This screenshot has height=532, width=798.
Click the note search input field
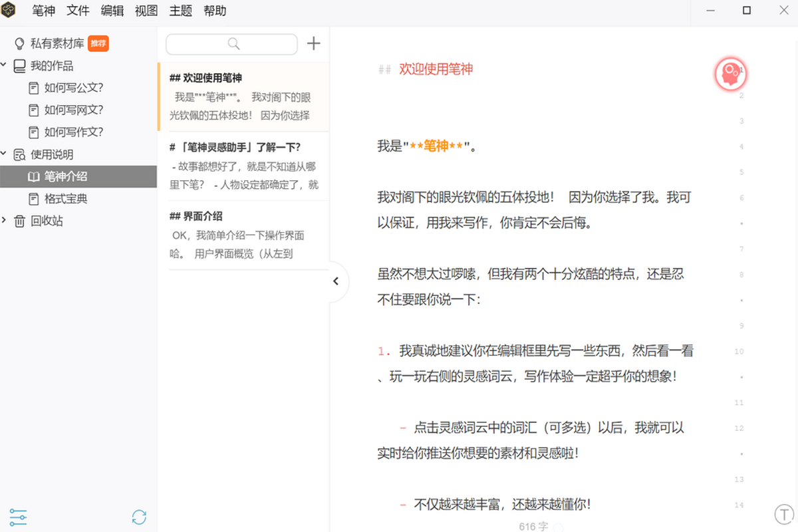click(231, 44)
